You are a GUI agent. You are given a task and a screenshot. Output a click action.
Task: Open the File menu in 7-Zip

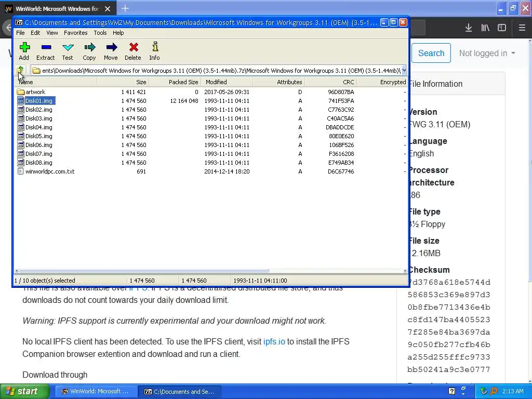20,33
